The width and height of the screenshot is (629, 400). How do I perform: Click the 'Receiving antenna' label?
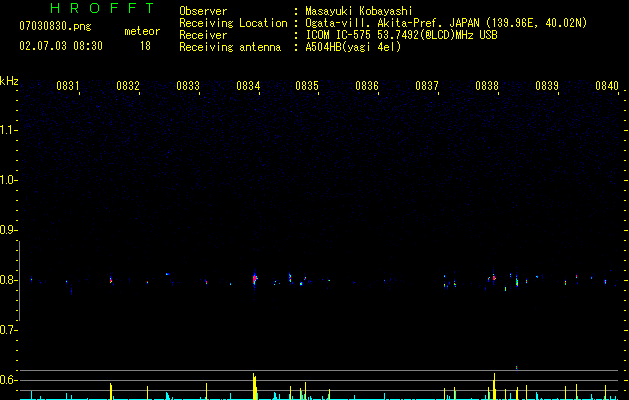pyautogui.click(x=230, y=47)
